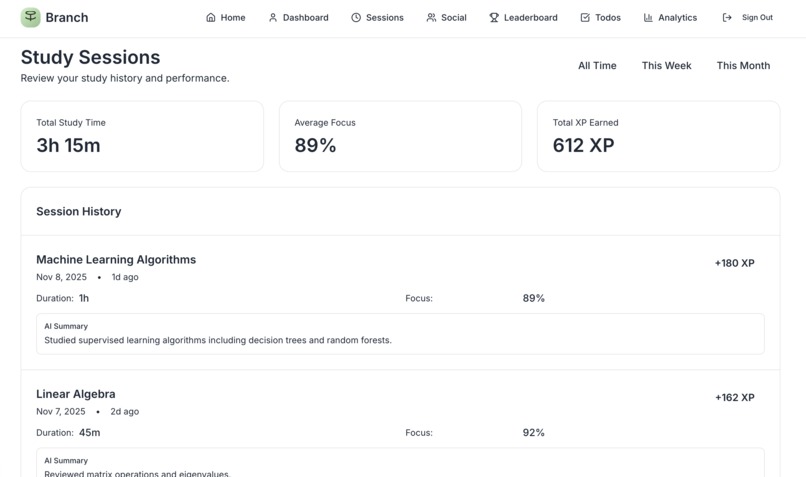Viewport: 806px width, 477px height.
Task: Open the Linear Algebra session
Action: 76,394
